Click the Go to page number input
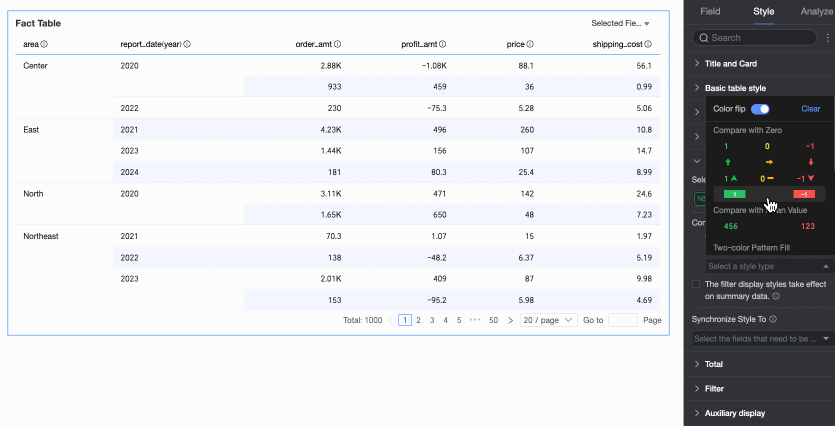Image resolution: width=835 pixels, height=426 pixels. click(623, 320)
